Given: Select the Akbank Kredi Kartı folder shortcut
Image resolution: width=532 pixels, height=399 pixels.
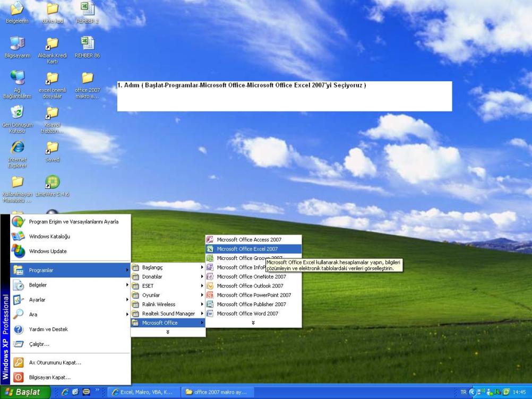Looking at the screenshot, I should pos(52,50).
